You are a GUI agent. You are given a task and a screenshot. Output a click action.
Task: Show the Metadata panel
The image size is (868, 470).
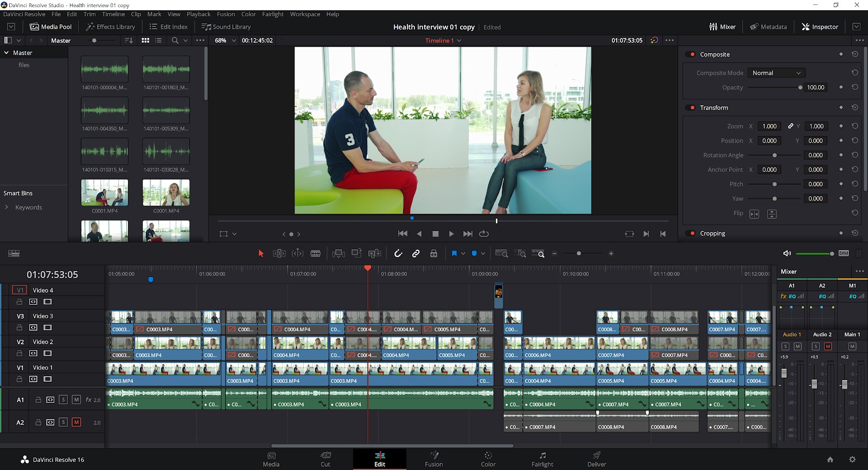(769, 27)
